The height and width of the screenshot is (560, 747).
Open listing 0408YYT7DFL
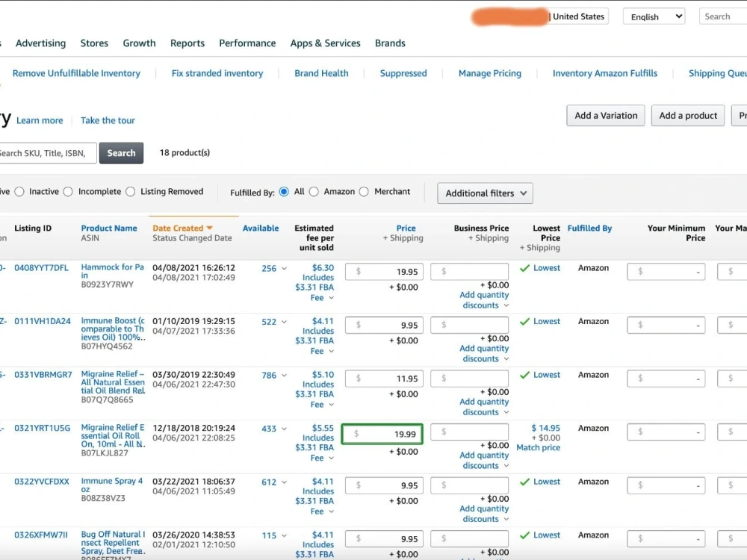pos(41,267)
